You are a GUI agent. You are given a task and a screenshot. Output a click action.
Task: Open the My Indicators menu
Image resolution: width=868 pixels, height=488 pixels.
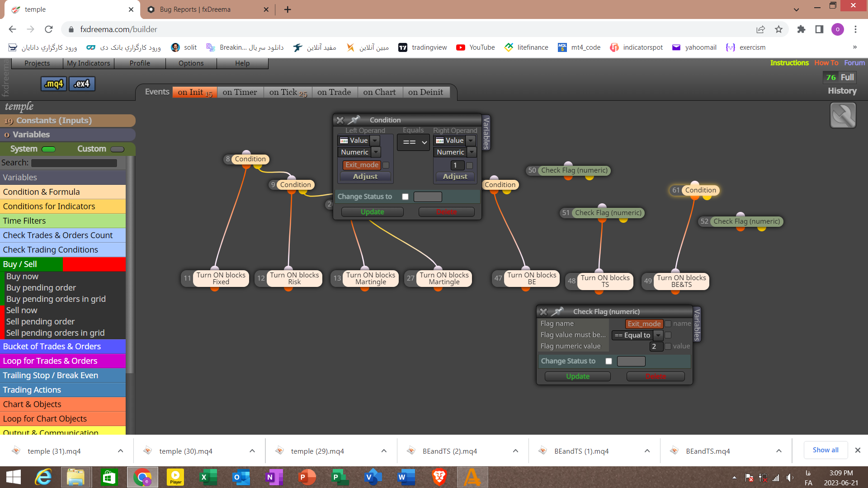point(89,63)
